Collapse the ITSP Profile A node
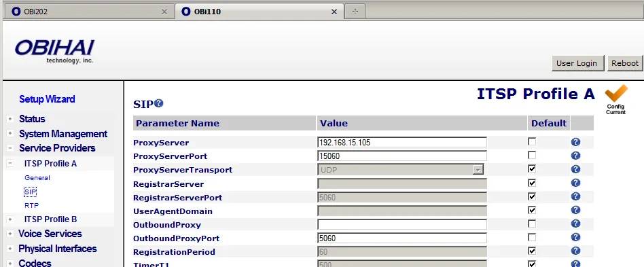Viewport: 644px width, 267px height. [10, 164]
